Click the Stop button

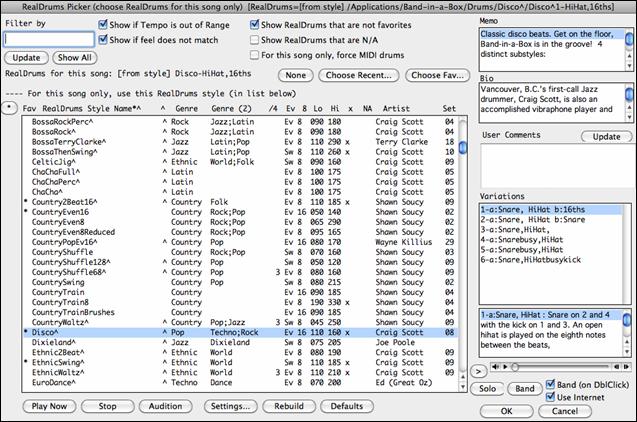pyautogui.click(x=107, y=406)
